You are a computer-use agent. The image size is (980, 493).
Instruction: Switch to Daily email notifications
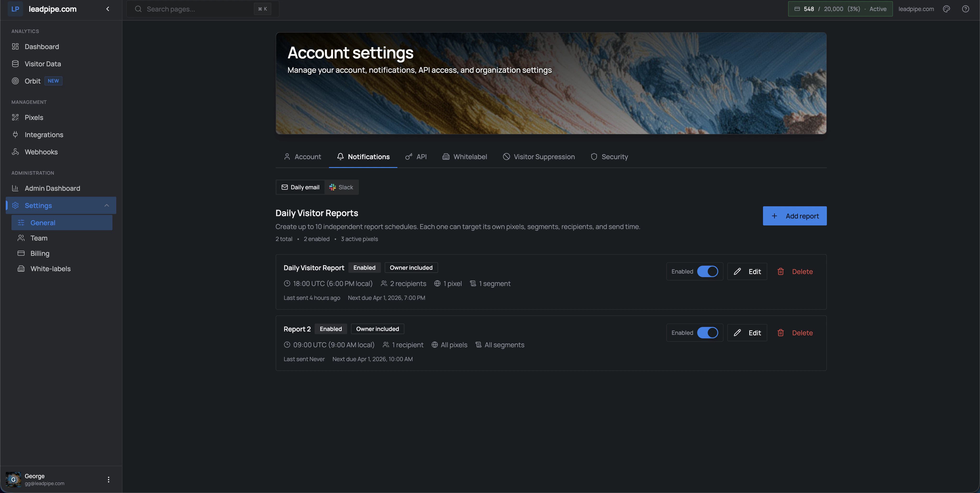point(300,187)
